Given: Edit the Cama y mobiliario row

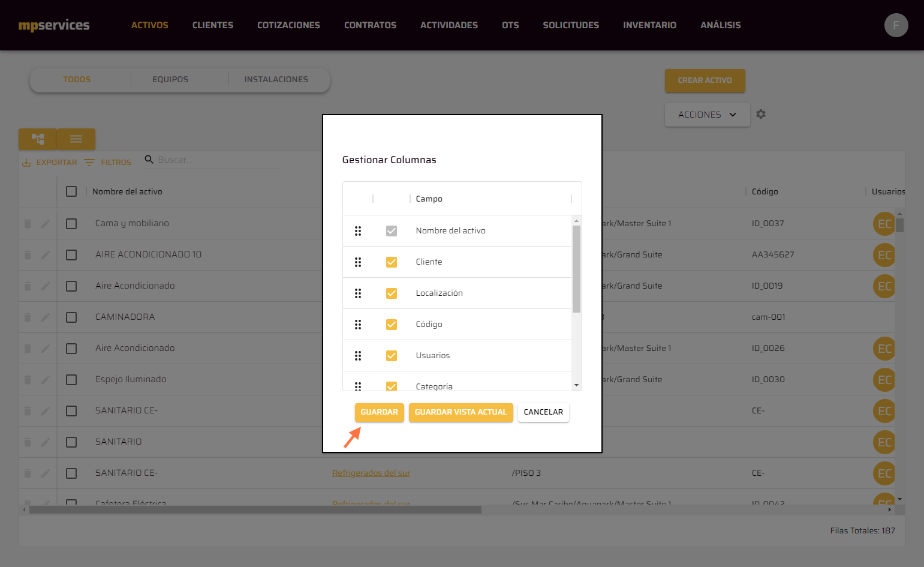Looking at the screenshot, I should point(45,224).
